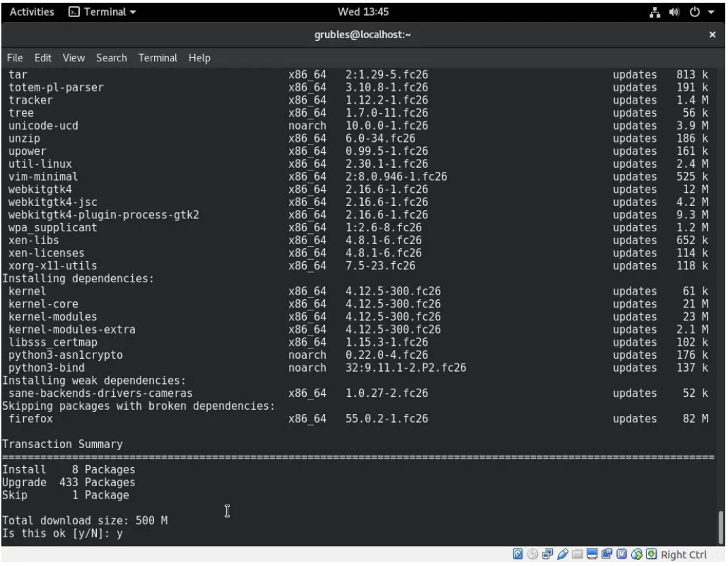This screenshot has width=728, height=566.
Task: Open the Activities overview
Action: point(31,12)
